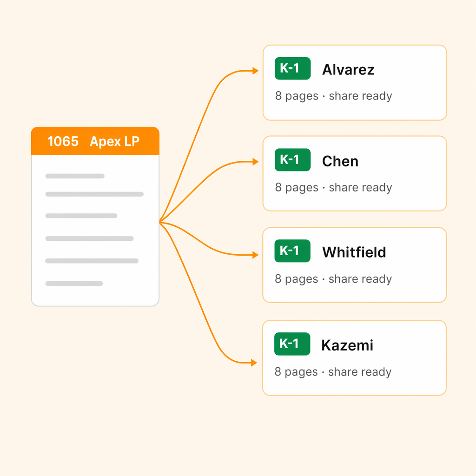The width and height of the screenshot is (476, 476).
Task: Click Whitfield's green K-1 badge
Action: pos(292,251)
